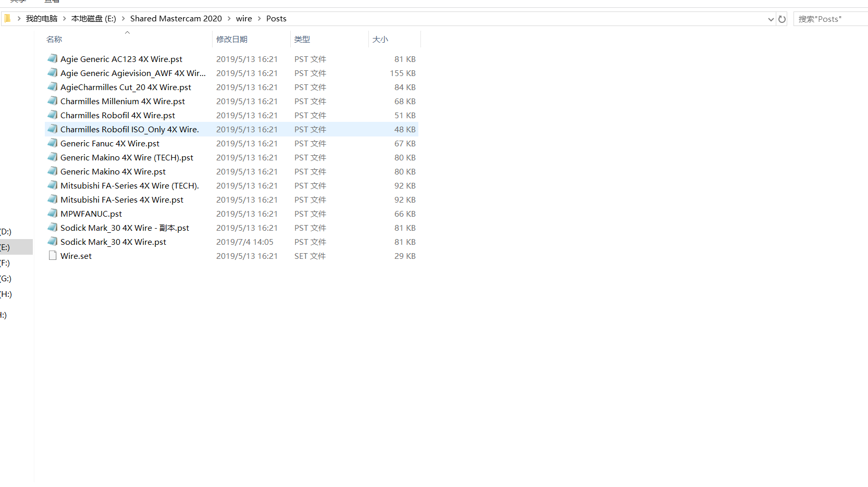Image resolution: width=868 pixels, height=487 pixels.
Task: Select the G: drive in the navigation pane
Action: pyautogui.click(x=6, y=279)
